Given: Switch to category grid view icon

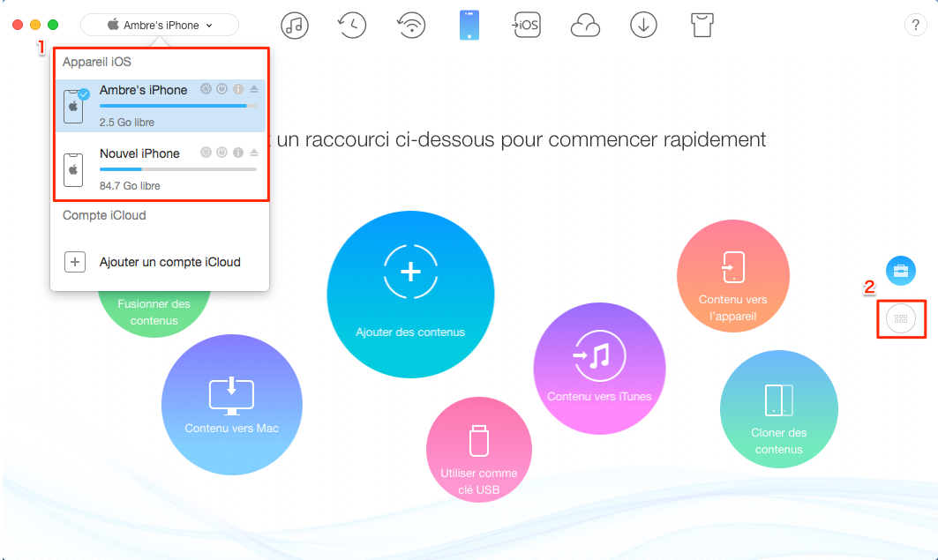Looking at the screenshot, I should (901, 319).
